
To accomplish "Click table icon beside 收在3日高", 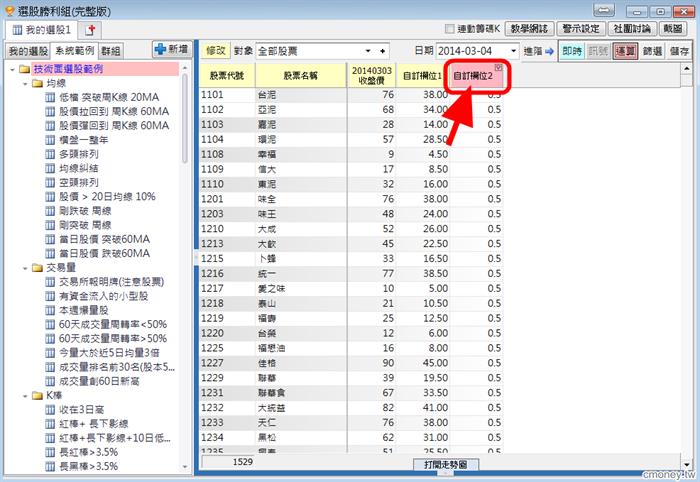I will point(50,409).
